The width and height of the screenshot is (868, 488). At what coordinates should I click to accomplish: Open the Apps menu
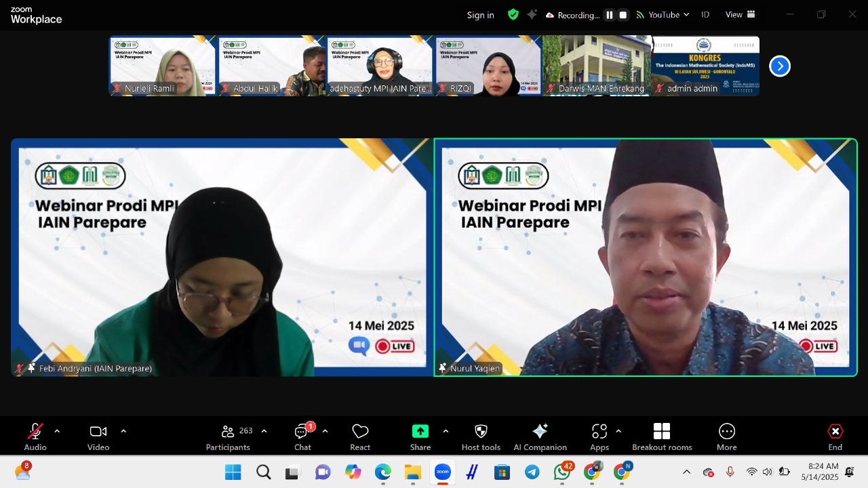(599, 436)
